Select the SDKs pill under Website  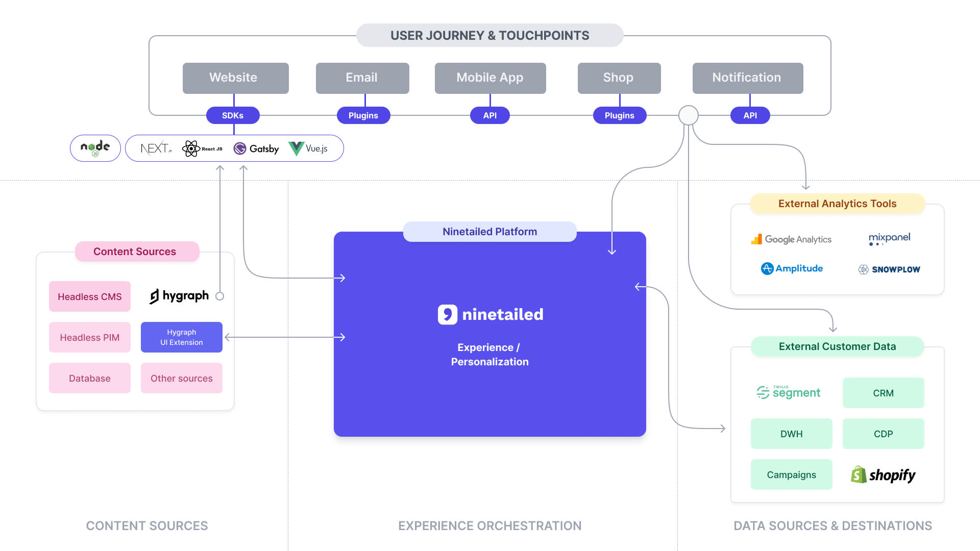pos(233,115)
